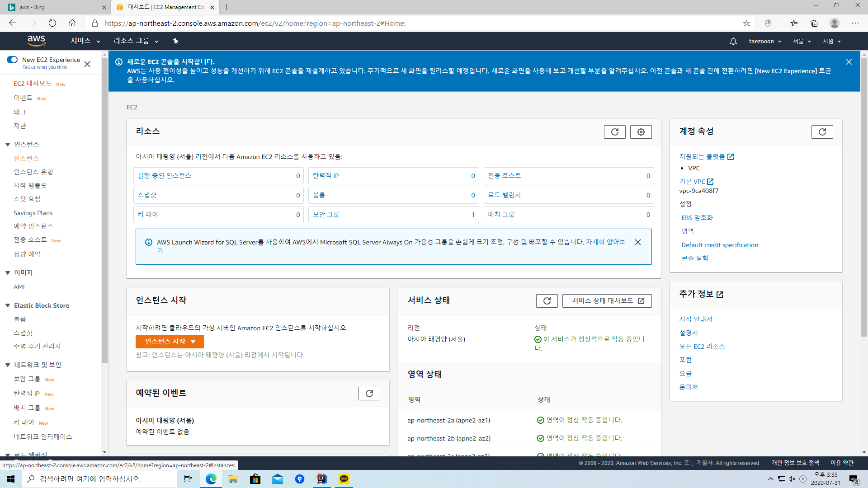The width and height of the screenshot is (868, 488).
Task: Select EC2 대시보드 in sidebar
Action: click(33, 84)
